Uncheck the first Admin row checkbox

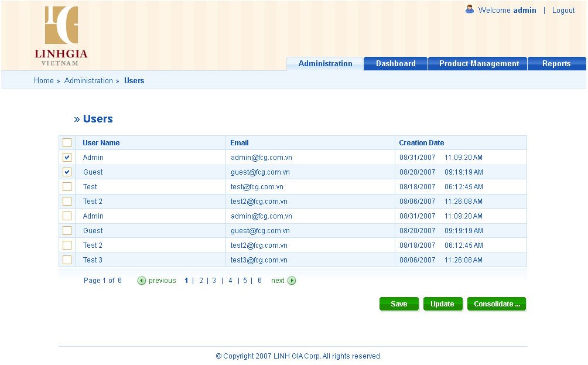coord(67,158)
